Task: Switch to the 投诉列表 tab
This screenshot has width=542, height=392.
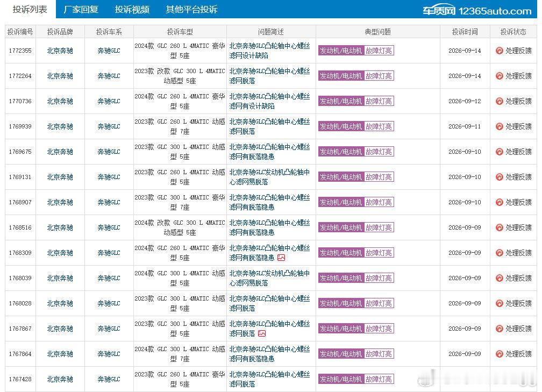Action: point(30,9)
